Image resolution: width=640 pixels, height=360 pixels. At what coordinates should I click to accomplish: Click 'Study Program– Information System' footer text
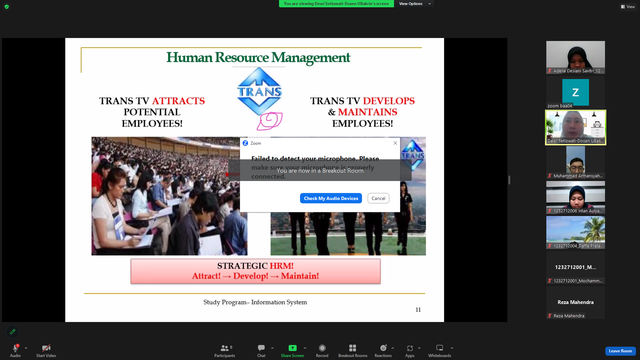[255, 302]
